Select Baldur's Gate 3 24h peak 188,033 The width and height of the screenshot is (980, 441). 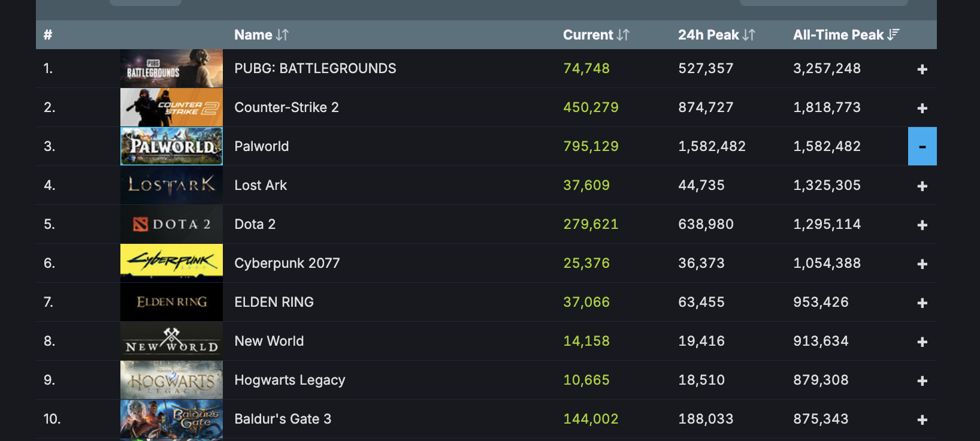[706, 419]
